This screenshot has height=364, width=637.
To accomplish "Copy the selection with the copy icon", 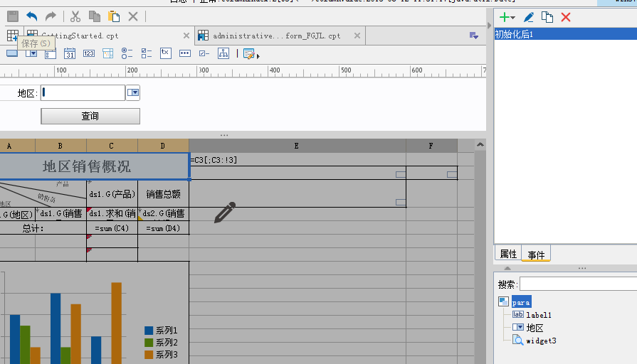I will click(x=94, y=16).
